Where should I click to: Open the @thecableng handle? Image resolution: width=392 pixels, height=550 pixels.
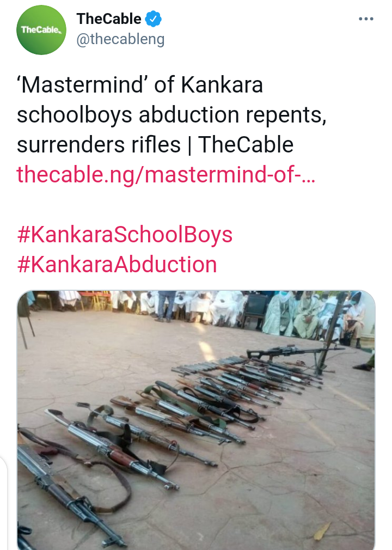coord(120,39)
